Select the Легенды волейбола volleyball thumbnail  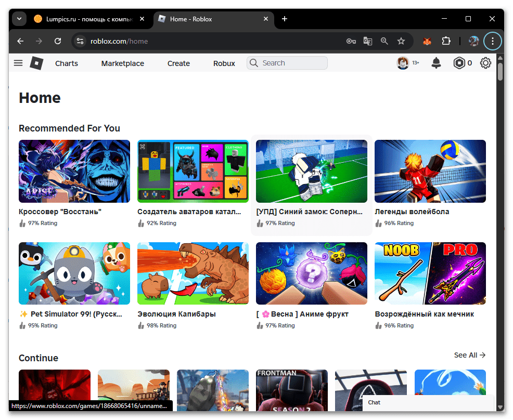tap(430, 171)
